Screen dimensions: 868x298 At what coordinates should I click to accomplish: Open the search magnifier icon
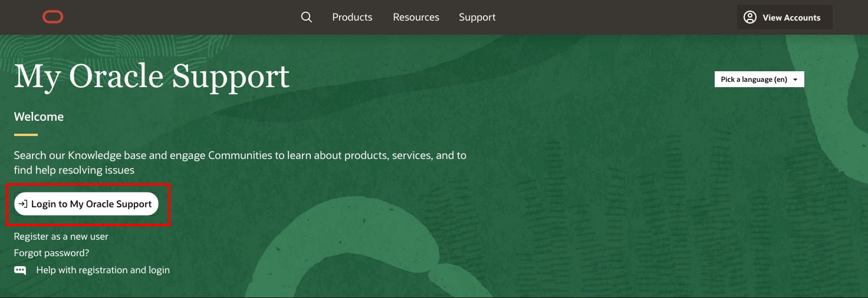click(x=306, y=17)
